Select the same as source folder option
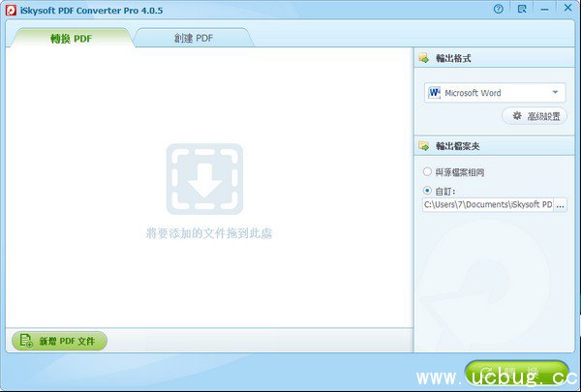This screenshot has height=392, width=581. [428, 172]
